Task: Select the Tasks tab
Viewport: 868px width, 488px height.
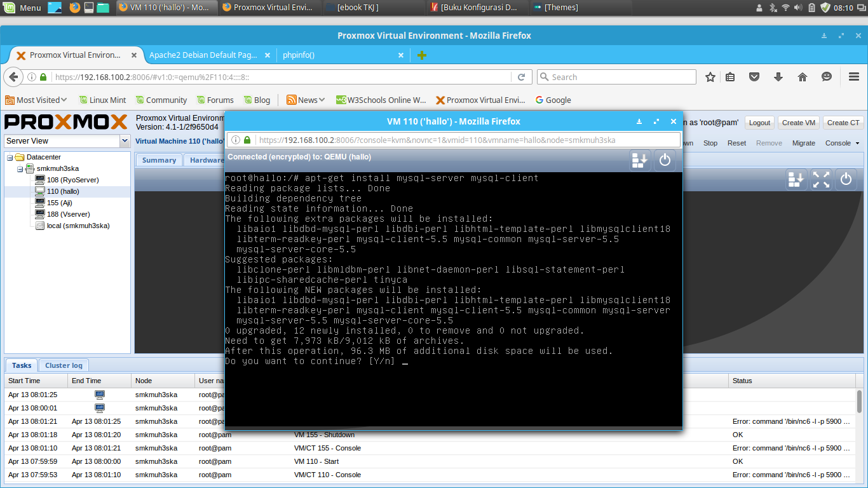Action: (22, 365)
